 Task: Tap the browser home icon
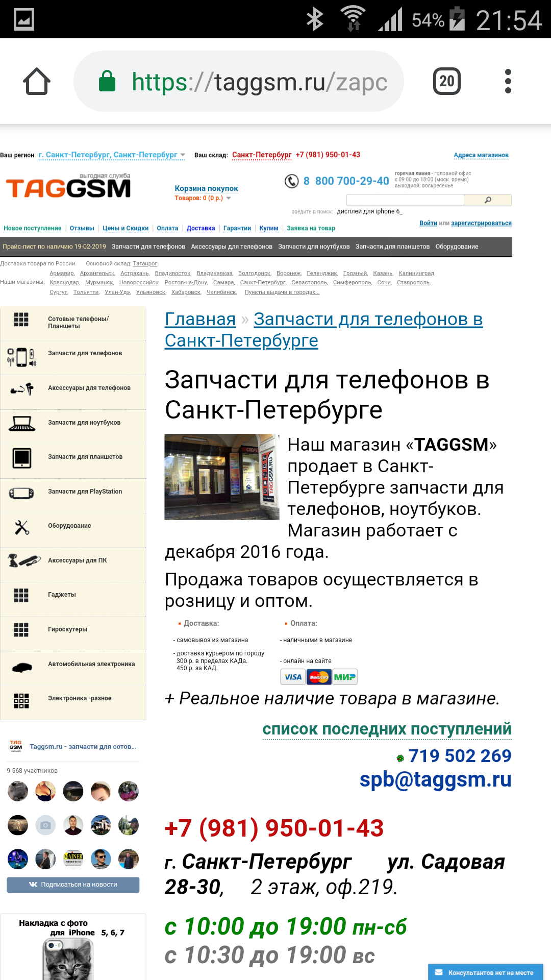(x=37, y=81)
